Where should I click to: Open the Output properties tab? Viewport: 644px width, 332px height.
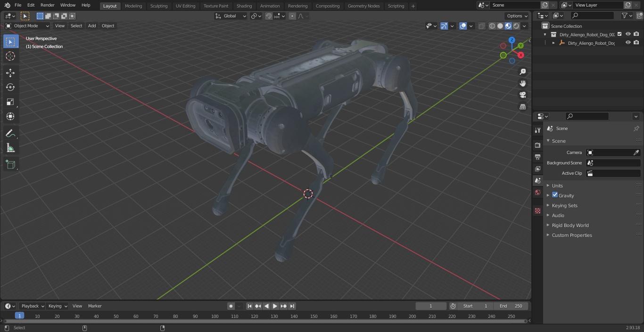pyautogui.click(x=537, y=157)
